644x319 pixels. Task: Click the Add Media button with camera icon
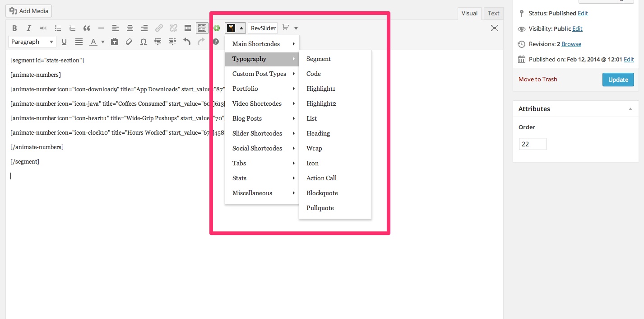(x=28, y=10)
